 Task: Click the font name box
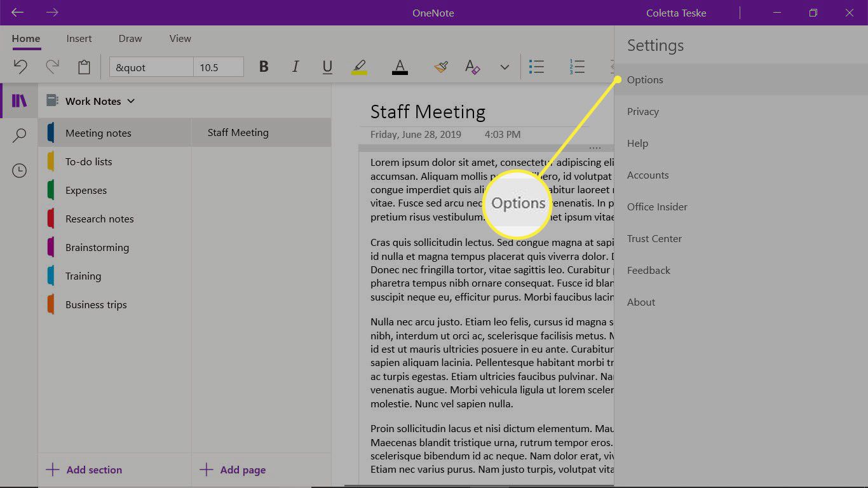[x=151, y=67]
